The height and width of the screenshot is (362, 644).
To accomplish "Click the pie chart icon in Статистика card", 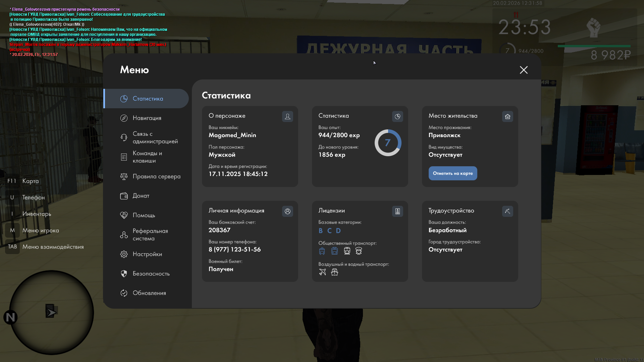I will tap(397, 116).
